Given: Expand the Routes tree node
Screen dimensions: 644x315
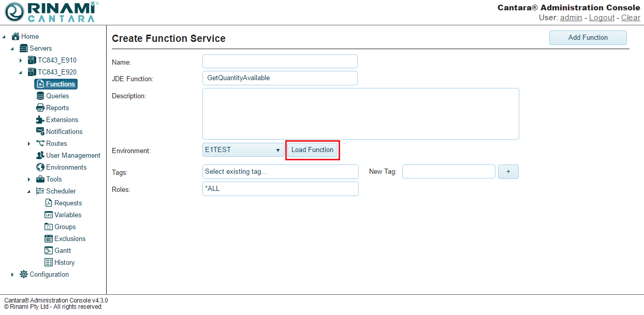Looking at the screenshot, I should coord(29,144).
